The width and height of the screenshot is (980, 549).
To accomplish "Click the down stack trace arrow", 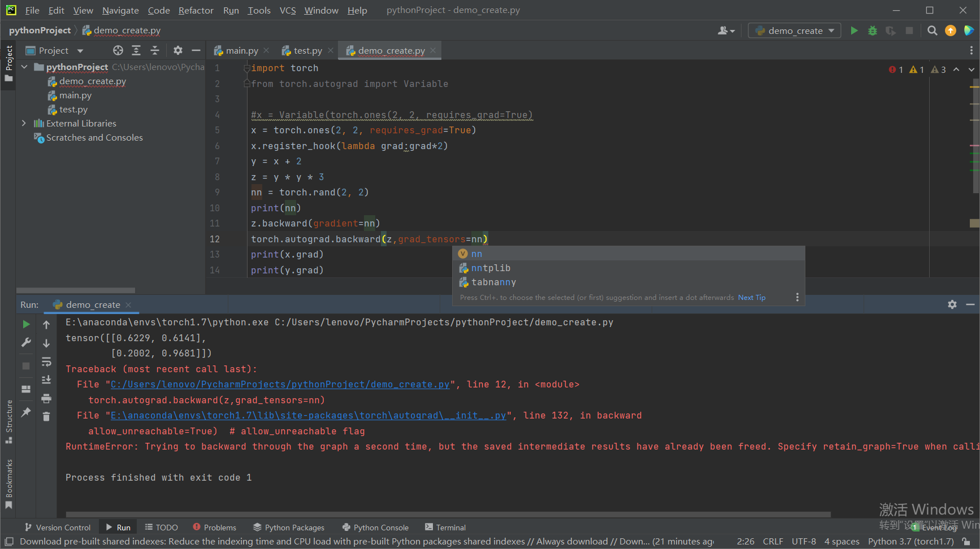I will (x=46, y=343).
